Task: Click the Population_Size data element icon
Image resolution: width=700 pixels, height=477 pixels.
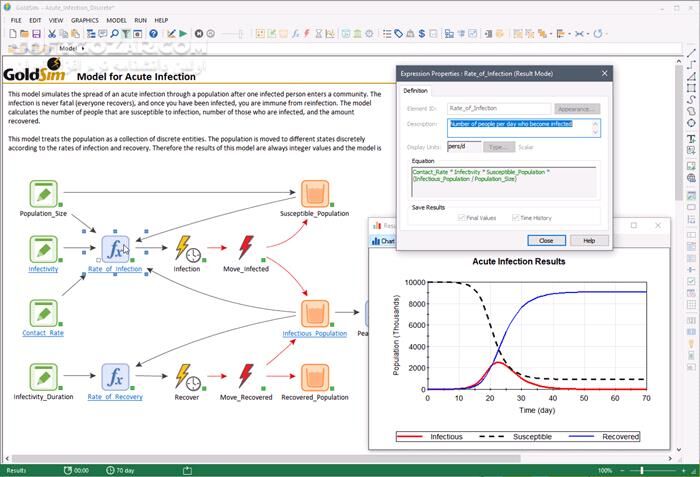Action: pyautogui.click(x=43, y=193)
